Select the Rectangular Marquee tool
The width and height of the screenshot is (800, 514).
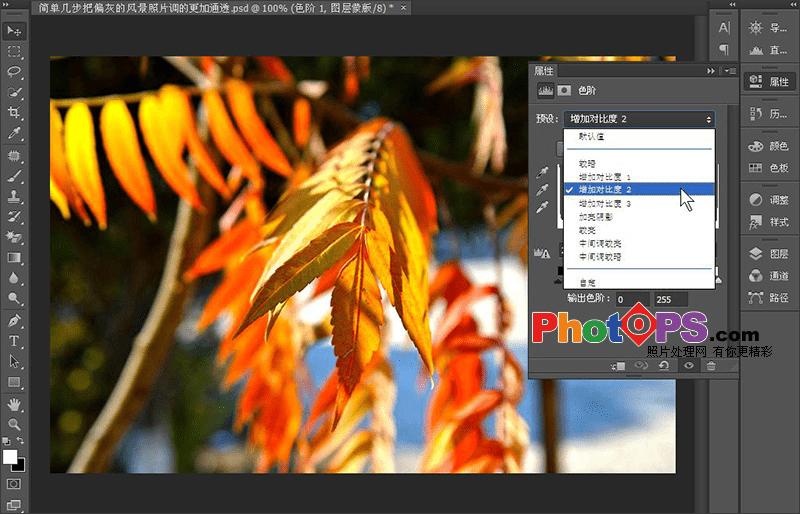[x=14, y=52]
